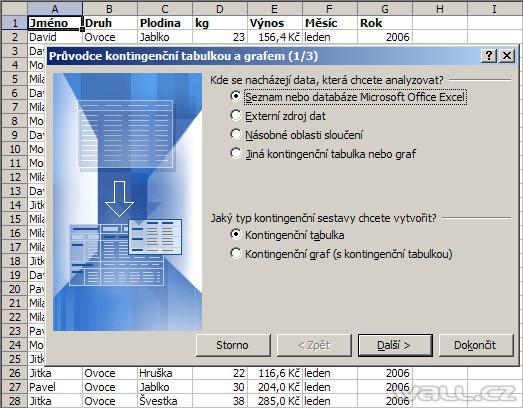
Task: Close the Průvodce kontingenční tabulkou dialog
Action: click(x=507, y=55)
